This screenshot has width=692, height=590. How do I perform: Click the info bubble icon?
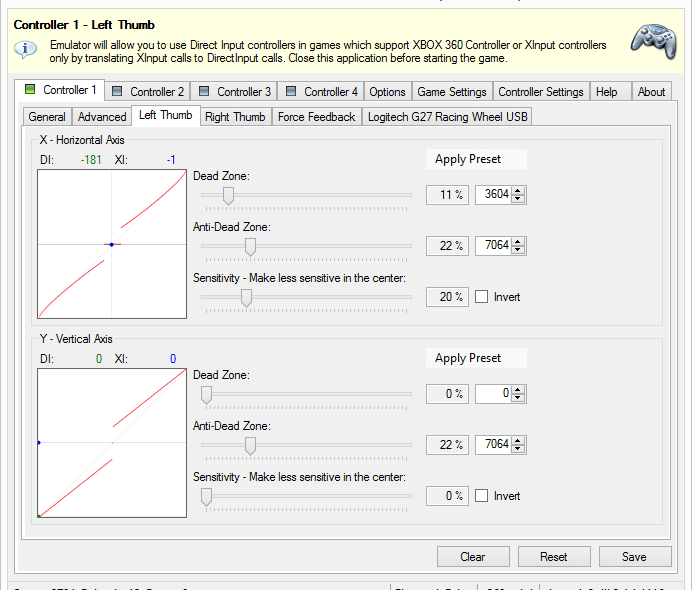pyautogui.click(x=25, y=49)
